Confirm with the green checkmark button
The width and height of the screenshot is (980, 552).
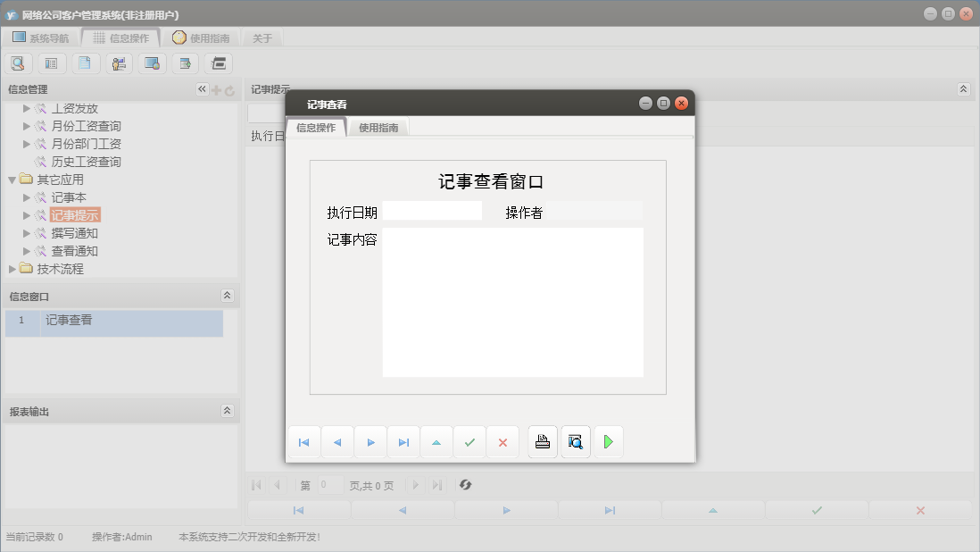pos(469,441)
